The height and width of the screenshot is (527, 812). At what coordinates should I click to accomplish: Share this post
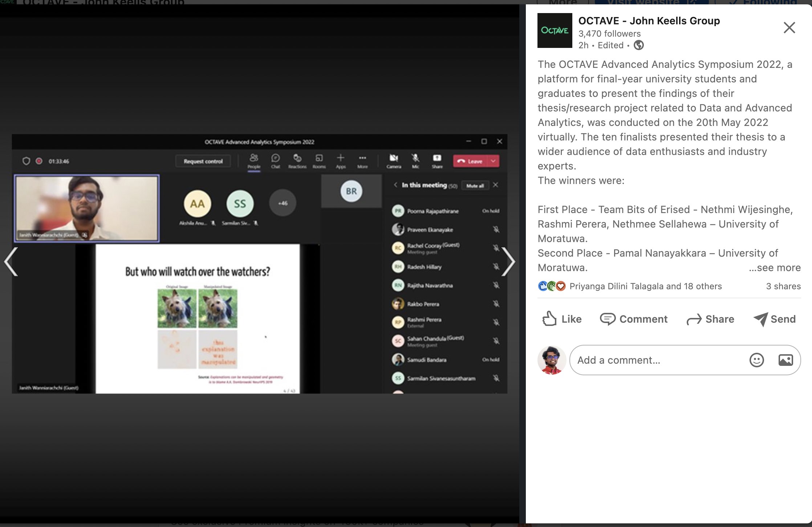click(x=710, y=319)
